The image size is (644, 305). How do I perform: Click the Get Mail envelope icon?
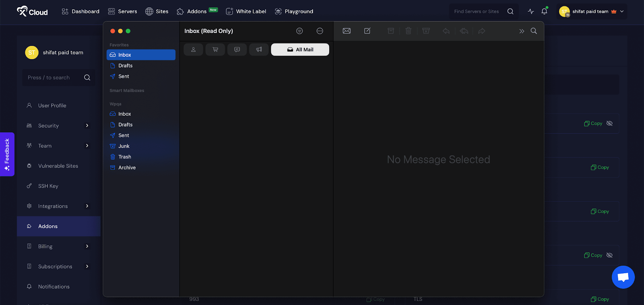click(x=347, y=31)
